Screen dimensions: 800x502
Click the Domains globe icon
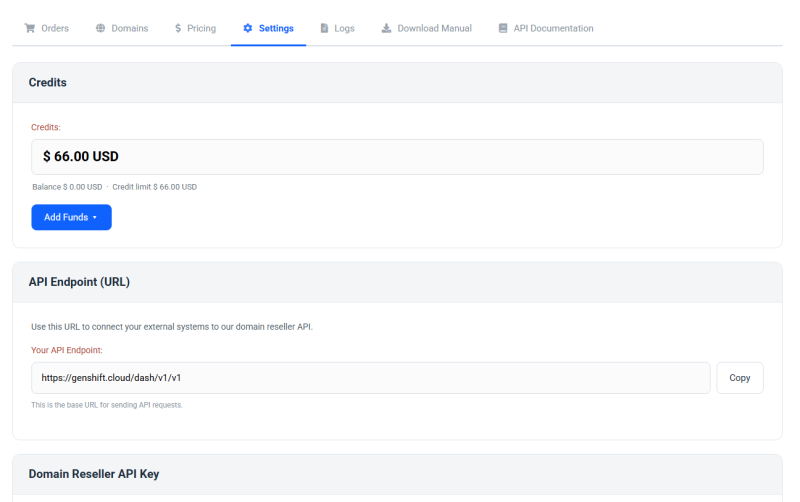[x=101, y=28]
